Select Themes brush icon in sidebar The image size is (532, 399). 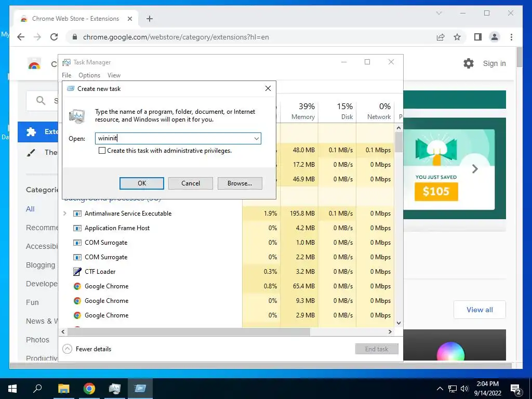(31, 153)
